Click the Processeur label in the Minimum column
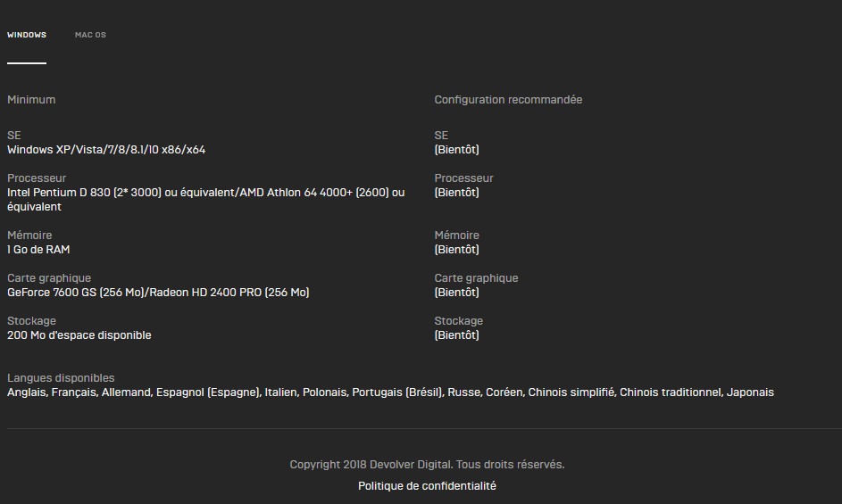This screenshot has width=842, height=504. coord(37,178)
